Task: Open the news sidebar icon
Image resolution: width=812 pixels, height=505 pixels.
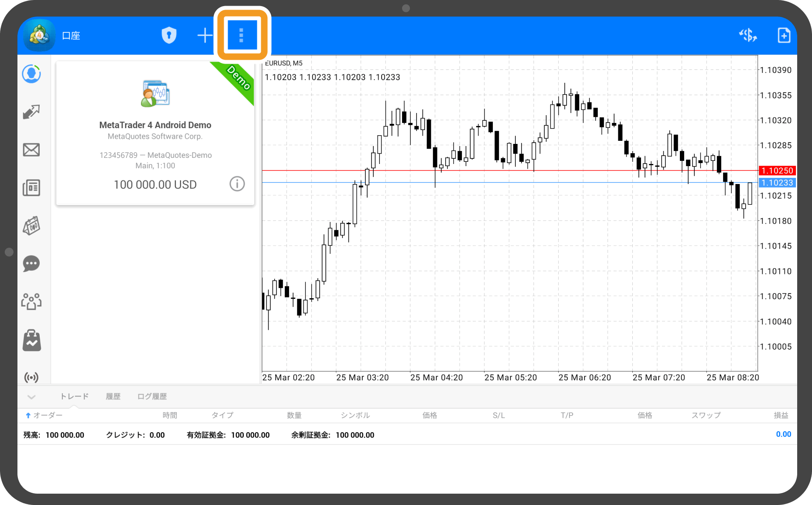Action: pos(31,188)
